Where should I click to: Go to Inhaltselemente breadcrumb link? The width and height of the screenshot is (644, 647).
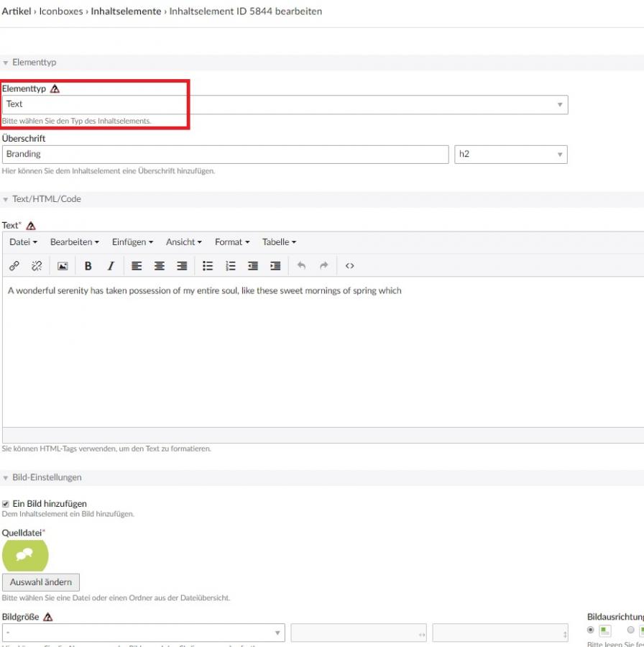pos(126,12)
